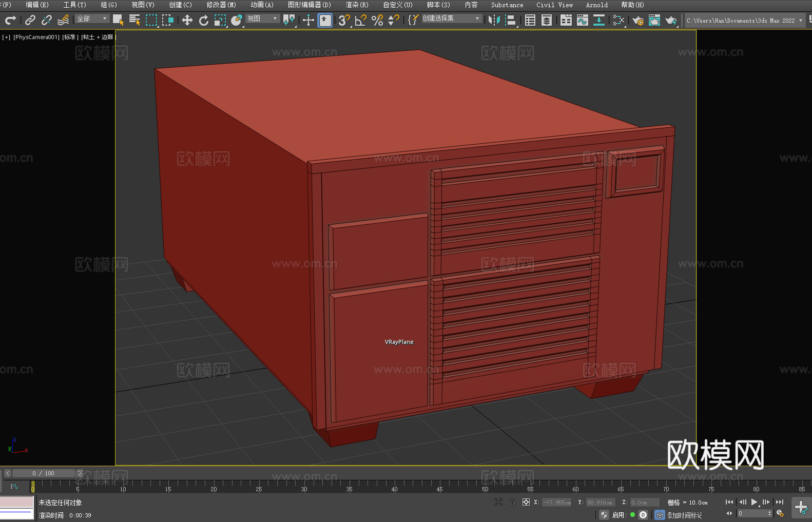Toggle Selection Lock padlock

pyautogui.click(x=512, y=502)
